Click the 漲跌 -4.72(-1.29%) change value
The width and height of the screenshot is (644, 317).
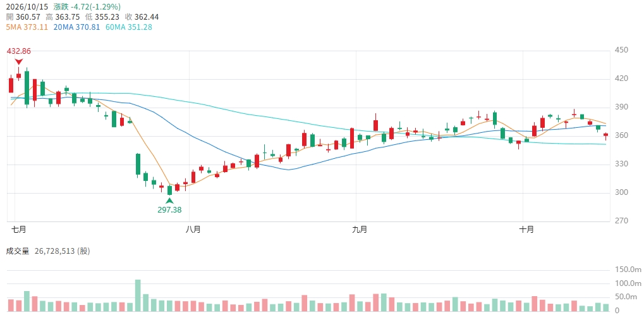[x=87, y=7]
